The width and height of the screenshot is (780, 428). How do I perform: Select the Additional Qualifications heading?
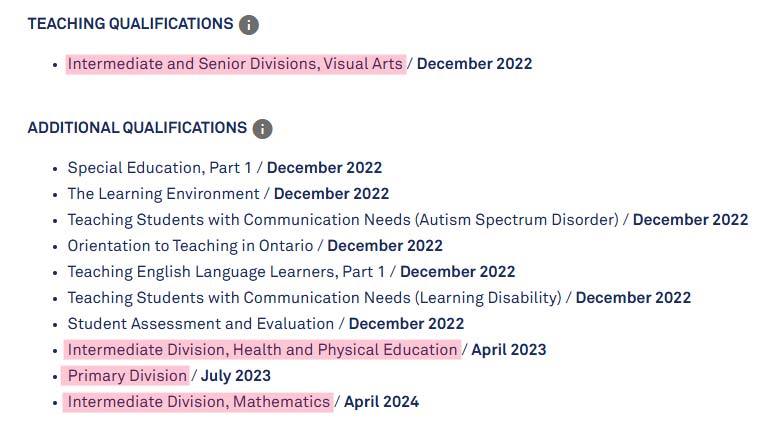pyautogui.click(x=137, y=128)
